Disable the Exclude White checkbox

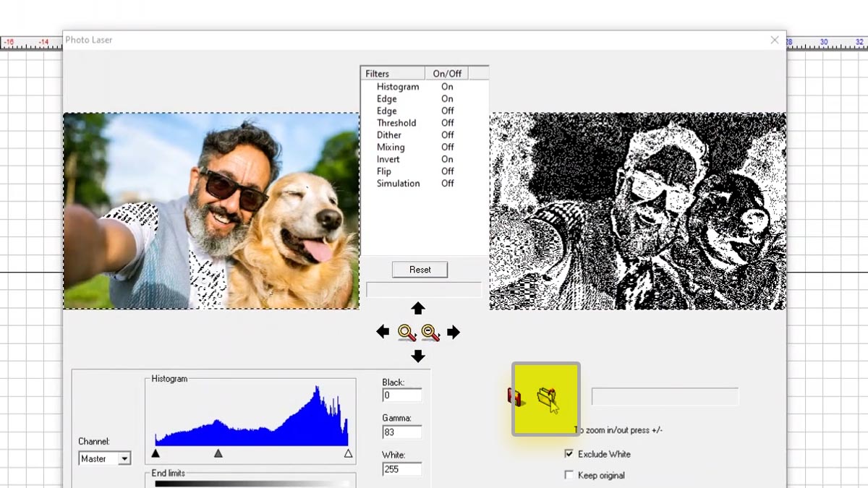569,454
